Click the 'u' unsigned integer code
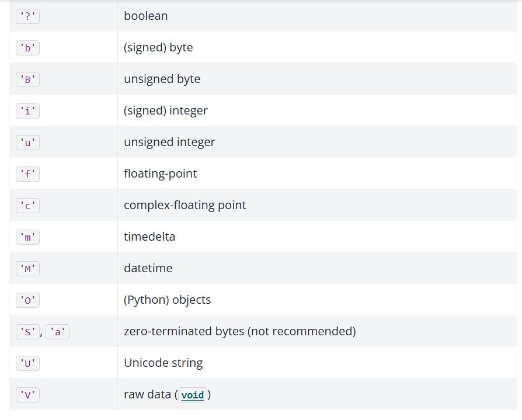Image resolution: width=522 pixels, height=420 pixels. [x=27, y=143]
